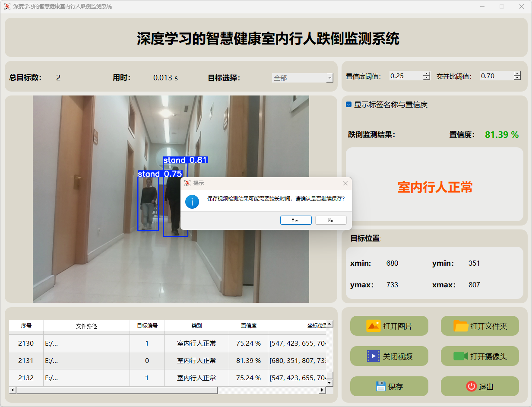
Task: Click the green camera icon on 打开摄像头
Action: click(x=461, y=356)
